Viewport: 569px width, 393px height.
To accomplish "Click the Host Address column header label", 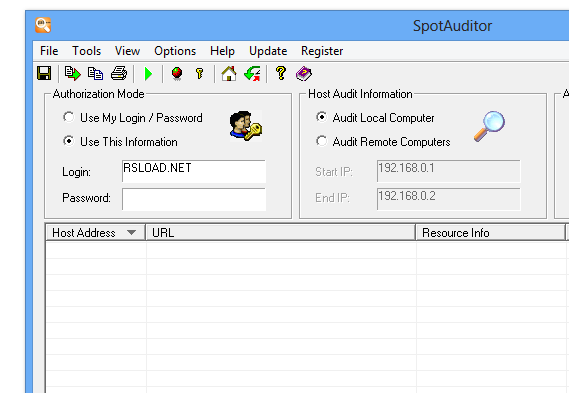I will 84,233.
